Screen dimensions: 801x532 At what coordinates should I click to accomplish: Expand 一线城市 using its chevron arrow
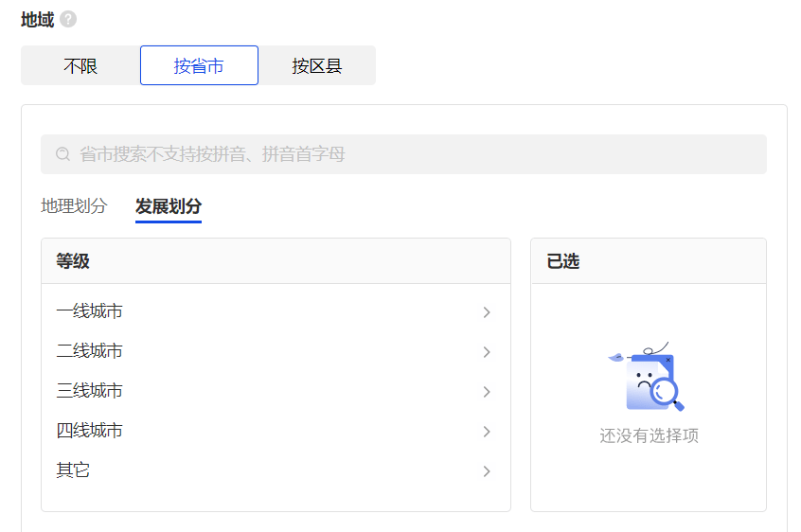coord(487,312)
